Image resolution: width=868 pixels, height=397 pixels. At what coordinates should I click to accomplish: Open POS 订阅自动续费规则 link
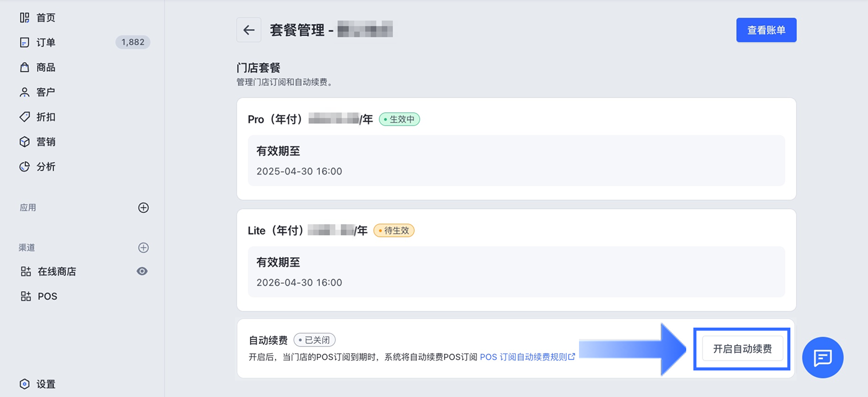[x=523, y=357]
